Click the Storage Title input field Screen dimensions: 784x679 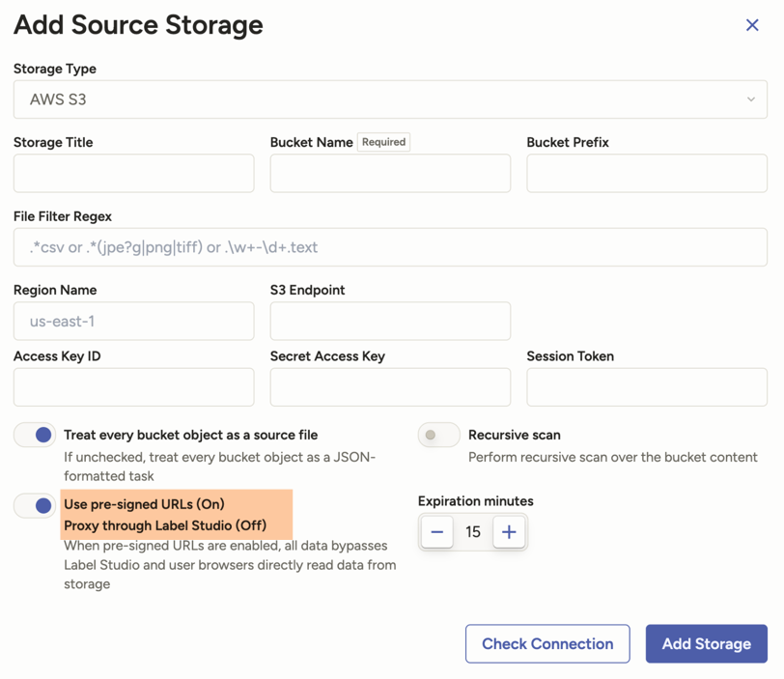click(134, 174)
